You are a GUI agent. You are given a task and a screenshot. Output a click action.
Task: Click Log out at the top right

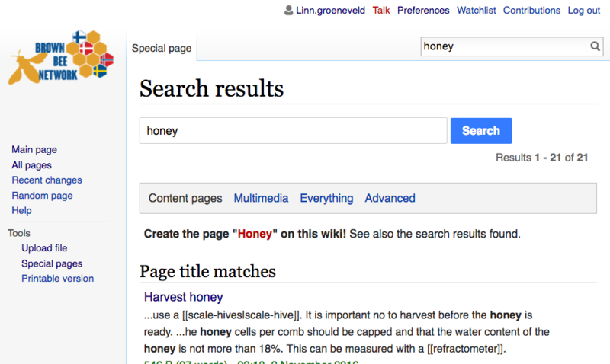(x=584, y=11)
